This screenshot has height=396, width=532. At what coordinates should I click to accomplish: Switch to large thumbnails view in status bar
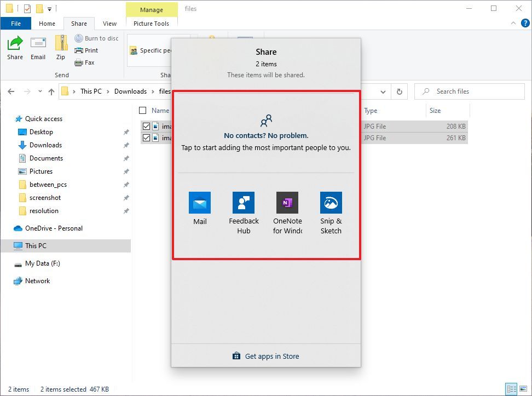tap(524, 389)
